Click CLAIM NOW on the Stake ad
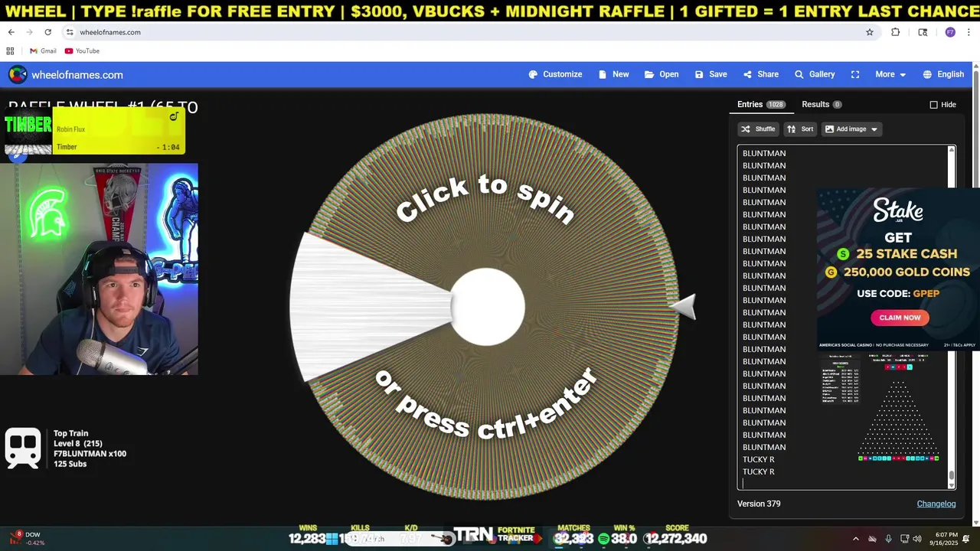Viewport: 980px width, 551px height. click(900, 318)
